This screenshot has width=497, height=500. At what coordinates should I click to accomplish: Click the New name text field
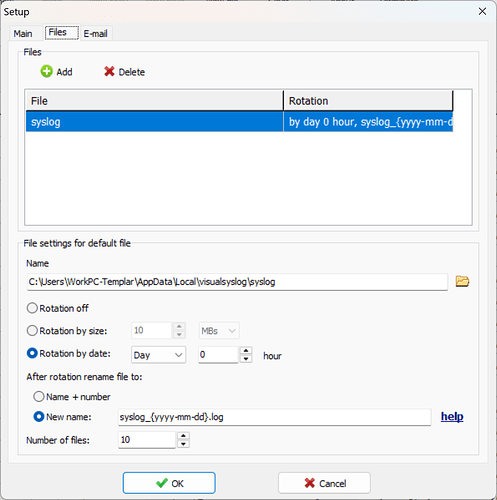point(274,417)
